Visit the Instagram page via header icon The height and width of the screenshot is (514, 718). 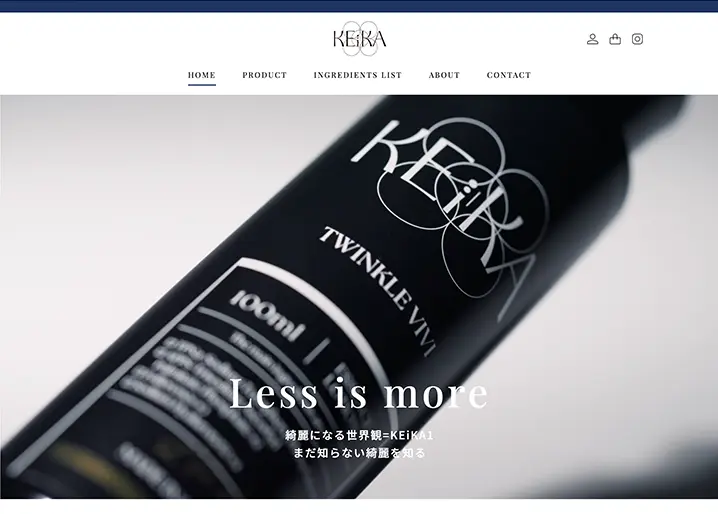pyautogui.click(x=637, y=39)
